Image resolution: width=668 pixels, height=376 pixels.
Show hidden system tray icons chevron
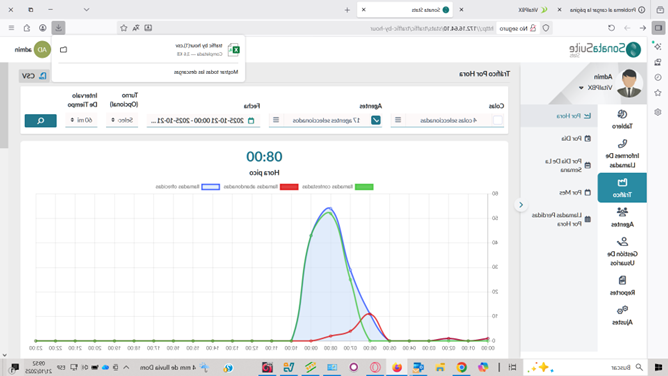[x=126, y=367]
